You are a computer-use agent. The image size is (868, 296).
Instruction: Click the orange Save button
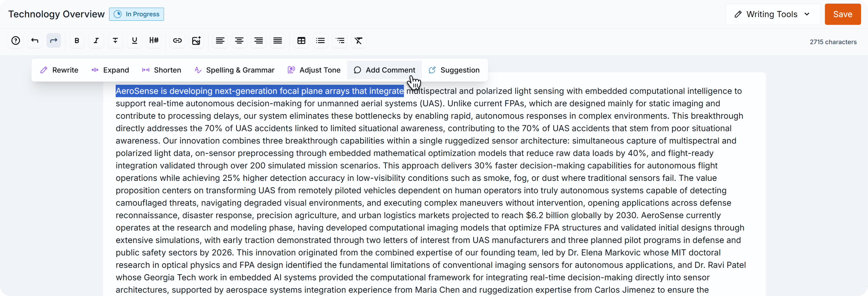point(842,14)
